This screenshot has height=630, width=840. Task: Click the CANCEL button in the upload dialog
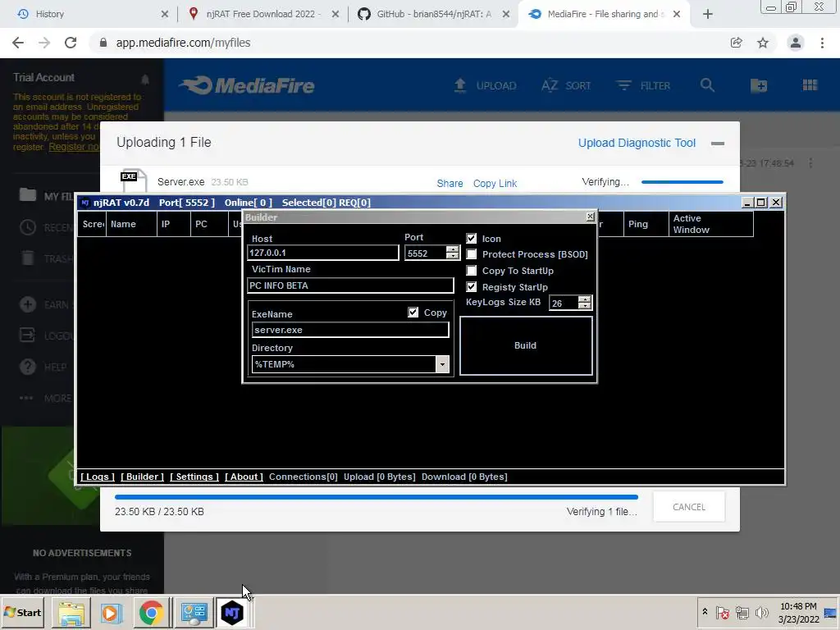(689, 507)
